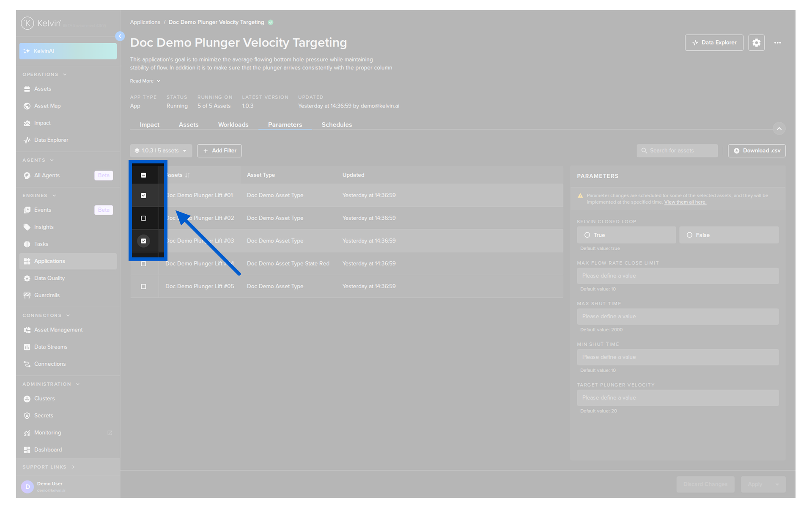This screenshot has width=812, height=508.
Task: Click the Data Explorer header button
Action: pyautogui.click(x=714, y=43)
